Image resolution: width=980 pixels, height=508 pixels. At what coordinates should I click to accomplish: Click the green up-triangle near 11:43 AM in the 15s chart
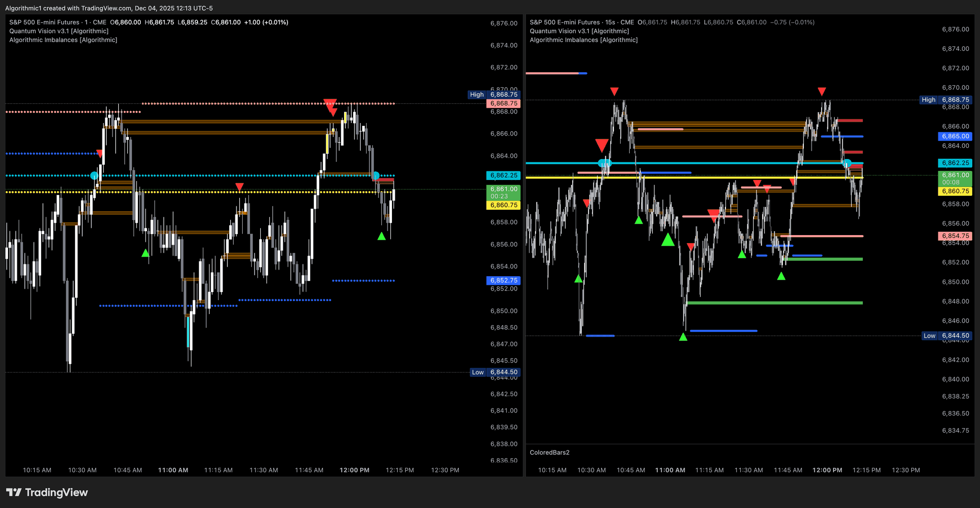781,276
